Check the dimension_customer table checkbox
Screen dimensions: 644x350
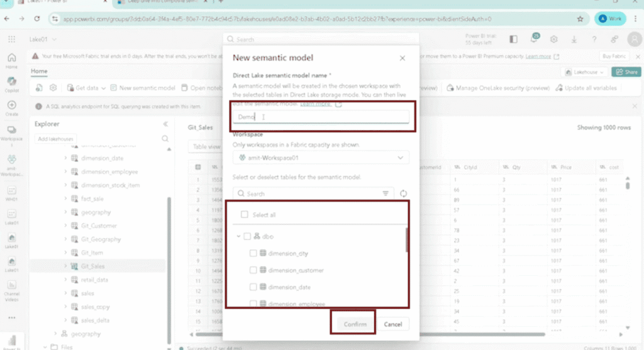pyautogui.click(x=253, y=270)
